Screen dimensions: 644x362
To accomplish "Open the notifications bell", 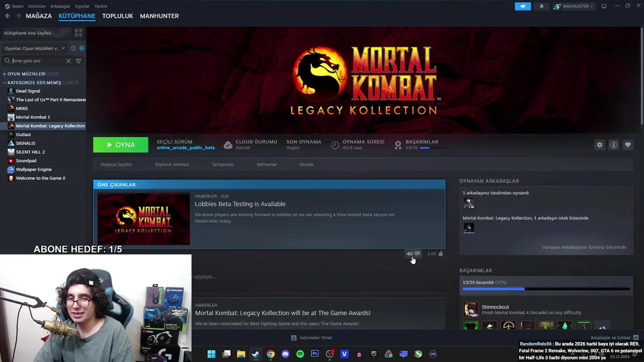I will coord(541,6).
